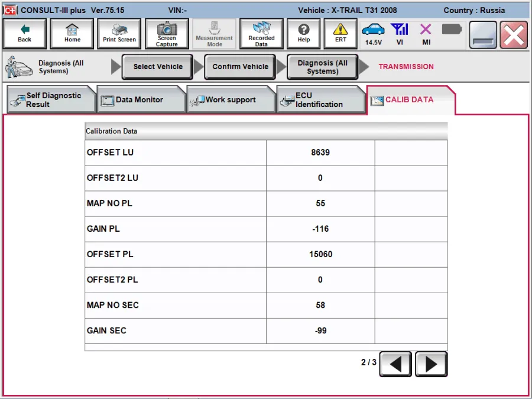This screenshot has height=399, width=532.
Task: Click the Country : Russia text
Action: pos(474,10)
